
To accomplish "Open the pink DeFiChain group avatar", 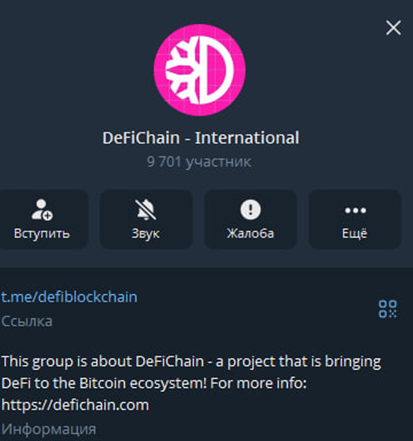I will pyautogui.click(x=200, y=70).
